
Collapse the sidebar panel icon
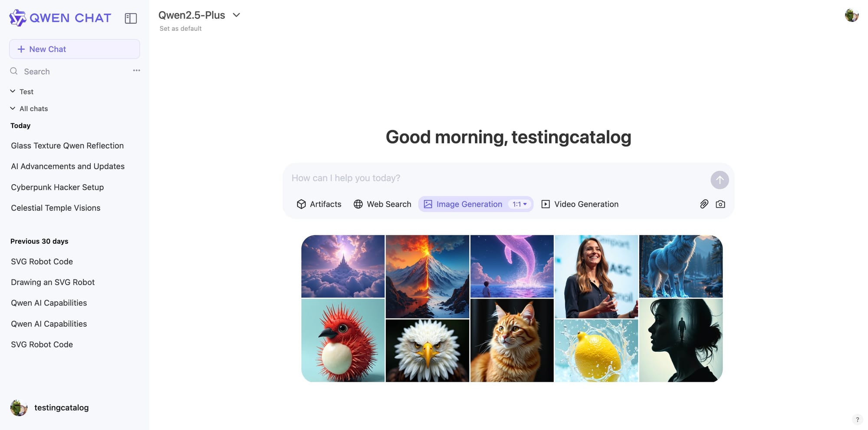[x=131, y=18]
